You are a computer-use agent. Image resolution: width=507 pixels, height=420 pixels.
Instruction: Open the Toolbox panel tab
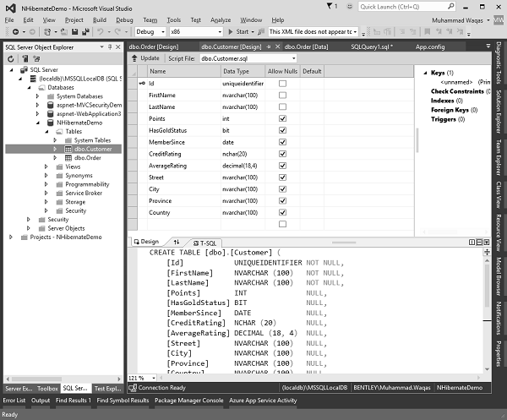[47, 389]
